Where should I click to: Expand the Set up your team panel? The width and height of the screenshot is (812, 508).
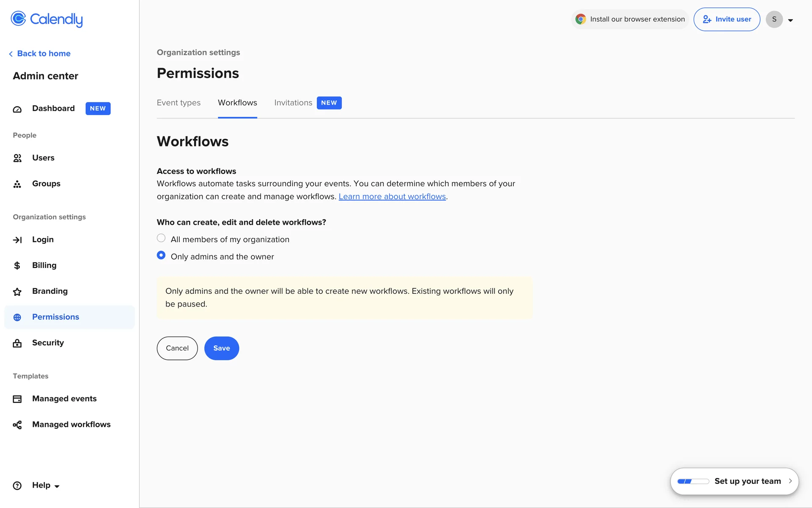tap(790, 481)
